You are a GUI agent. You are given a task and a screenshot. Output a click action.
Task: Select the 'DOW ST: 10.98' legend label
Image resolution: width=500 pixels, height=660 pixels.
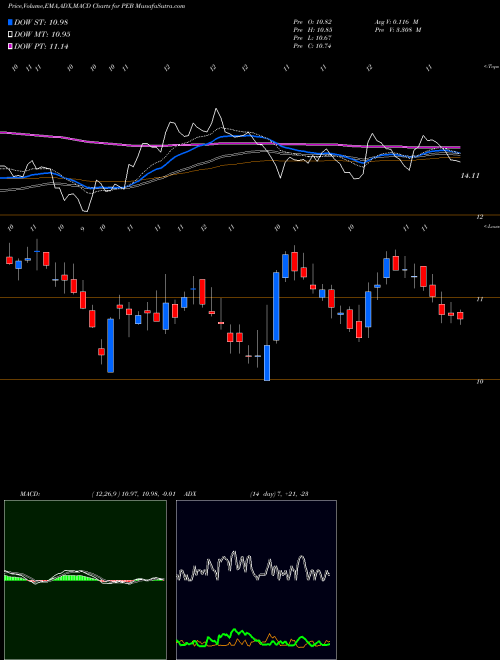[x=41, y=22]
